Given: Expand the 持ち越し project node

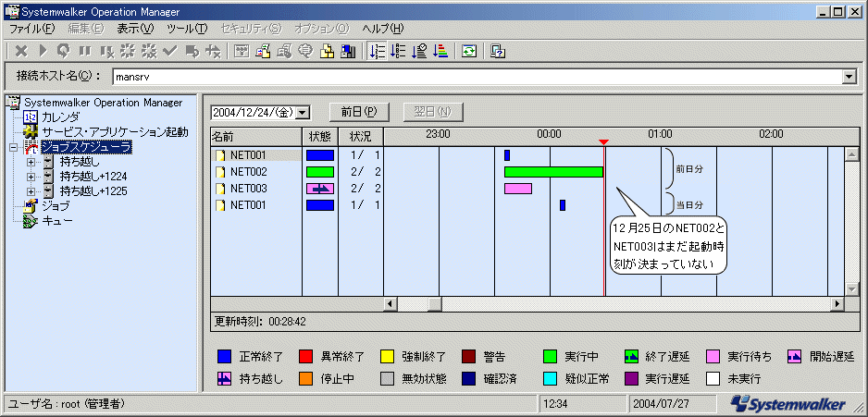Looking at the screenshot, I should (31, 162).
